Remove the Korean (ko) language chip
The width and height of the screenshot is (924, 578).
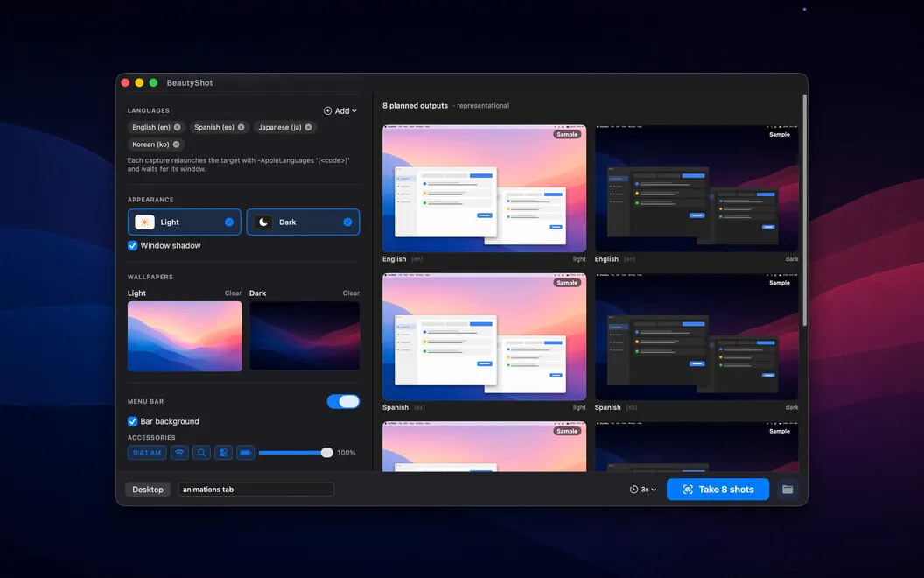click(176, 144)
